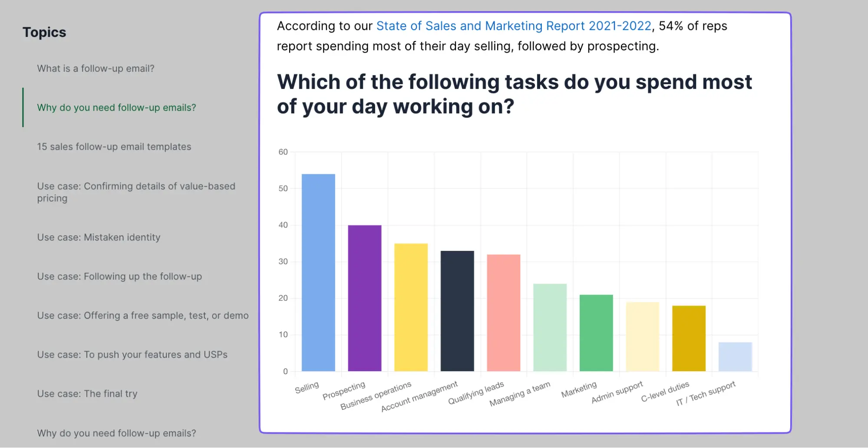Viewport: 868px width, 448px height.
Task: Open 'Use case: The final try'
Action: [x=87, y=394]
